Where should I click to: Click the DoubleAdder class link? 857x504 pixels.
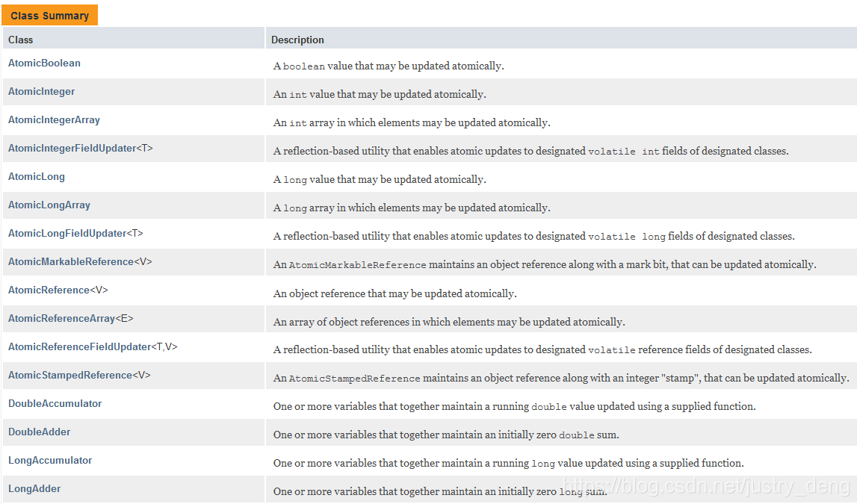point(40,432)
